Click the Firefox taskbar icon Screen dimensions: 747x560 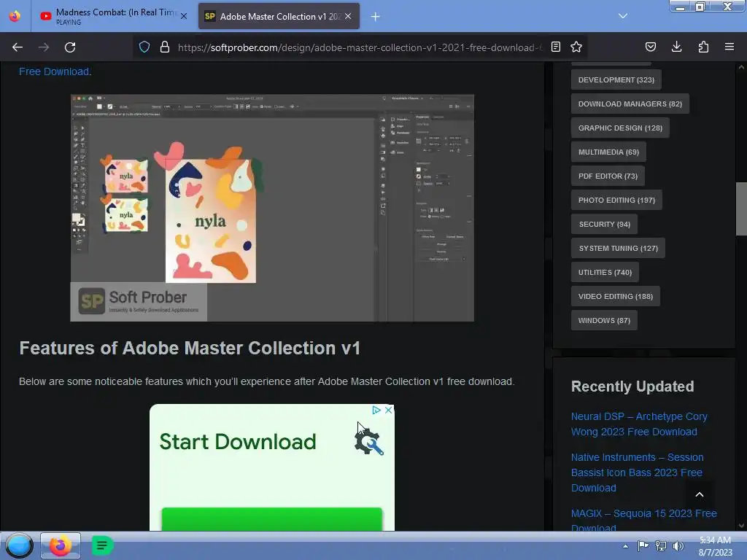coord(60,545)
